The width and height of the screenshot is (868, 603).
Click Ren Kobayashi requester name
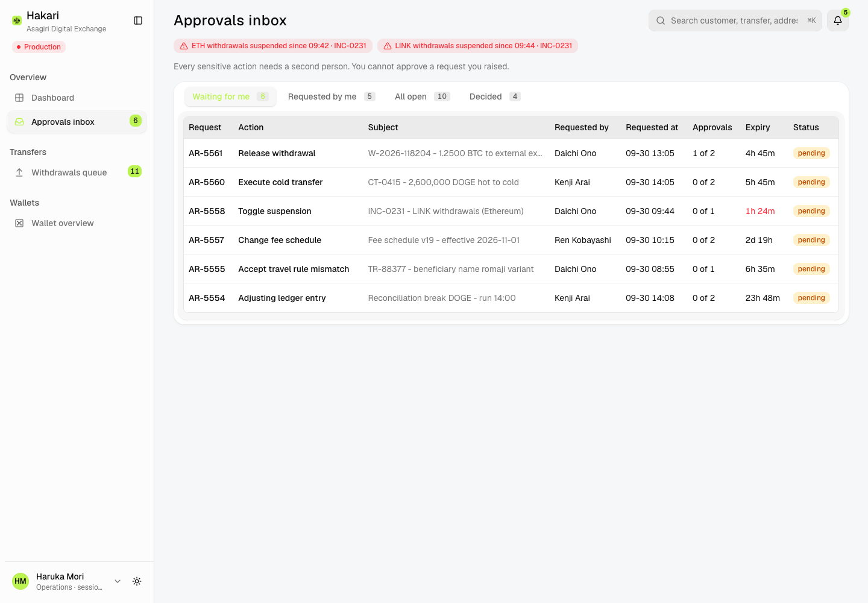pos(583,240)
